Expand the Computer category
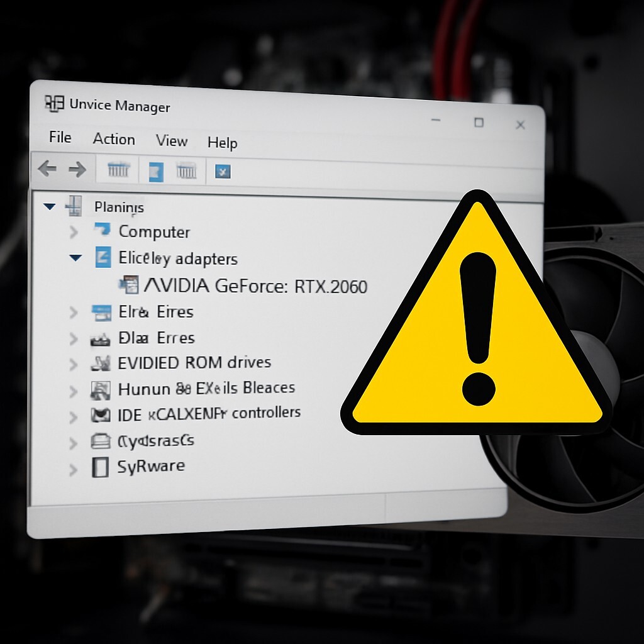The height and width of the screenshot is (644, 644). [x=74, y=232]
